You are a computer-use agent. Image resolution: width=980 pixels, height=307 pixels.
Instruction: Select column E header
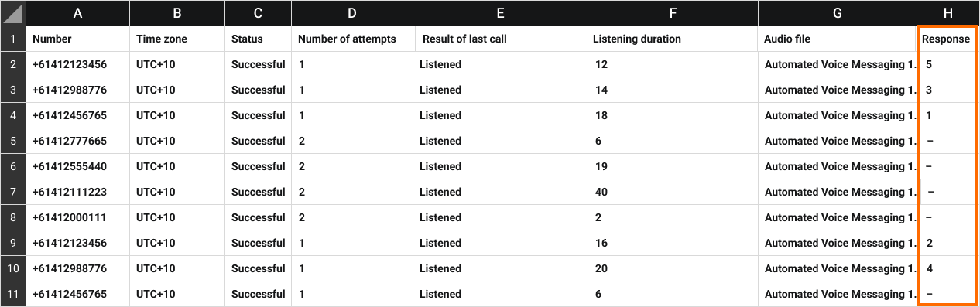tap(500, 13)
